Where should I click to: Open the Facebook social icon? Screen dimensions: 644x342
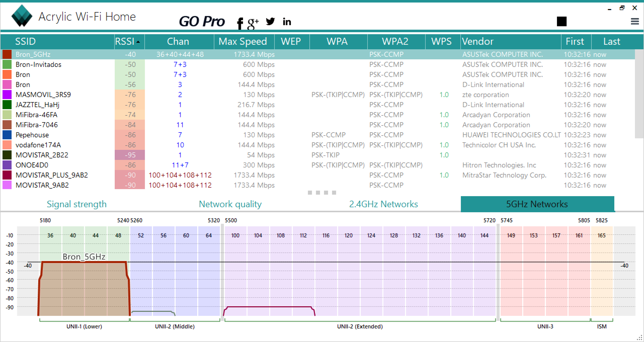click(240, 23)
